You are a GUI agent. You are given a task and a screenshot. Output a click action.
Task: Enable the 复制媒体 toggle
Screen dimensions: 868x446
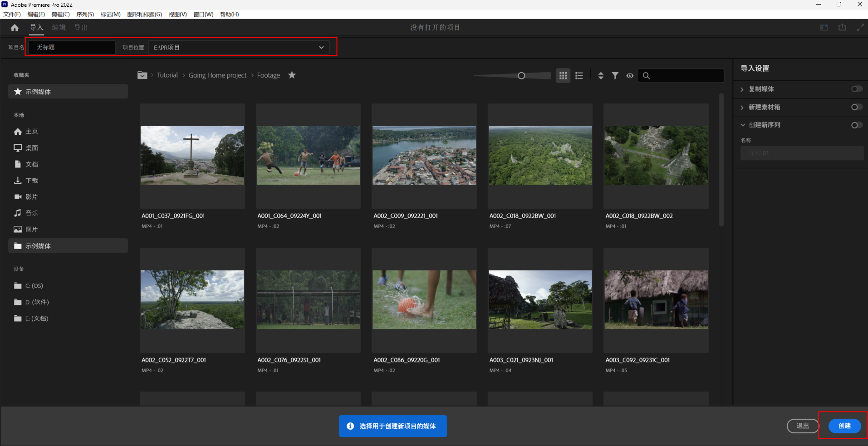(857, 89)
